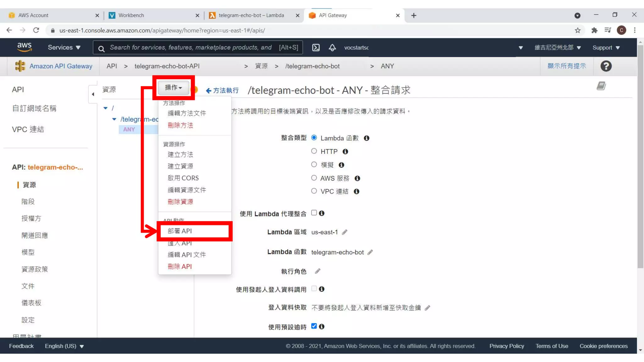Edit the Lambda region pencil icon
This screenshot has height=362, width=644.
345,232
